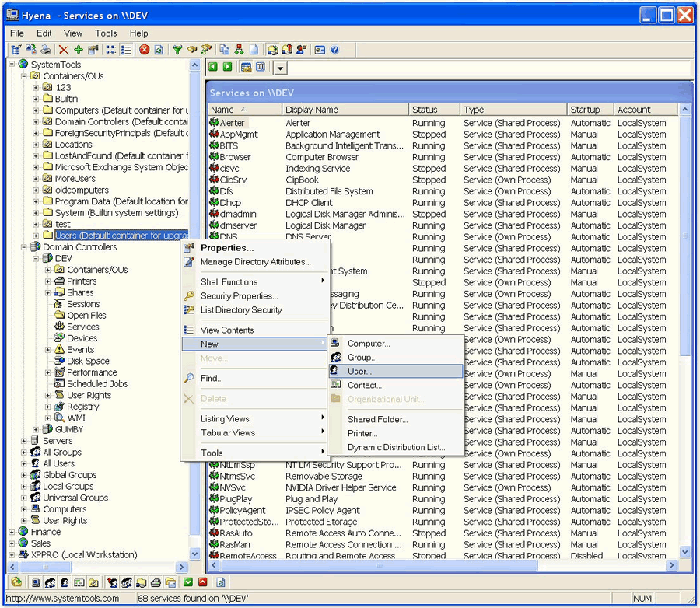Image resolution: width=700 pixels, height=608 pixels.
Task: Click the Print toolbar icon
Action: pyautogui.click(x=44, y=50)
